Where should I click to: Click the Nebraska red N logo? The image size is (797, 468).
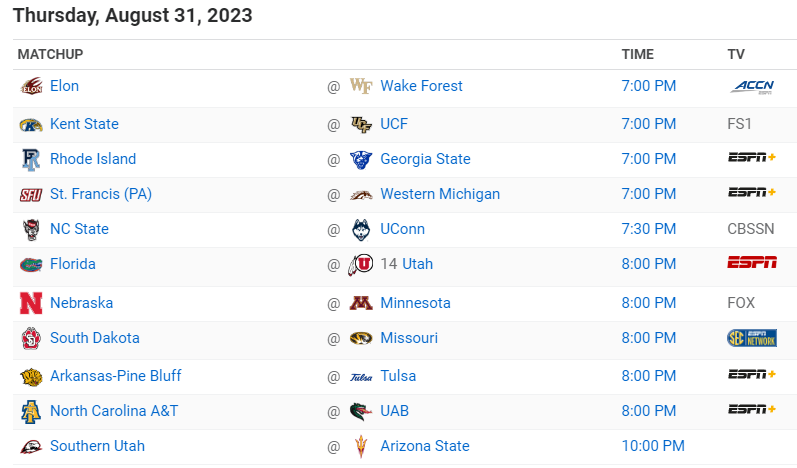(x=31, y=303)
